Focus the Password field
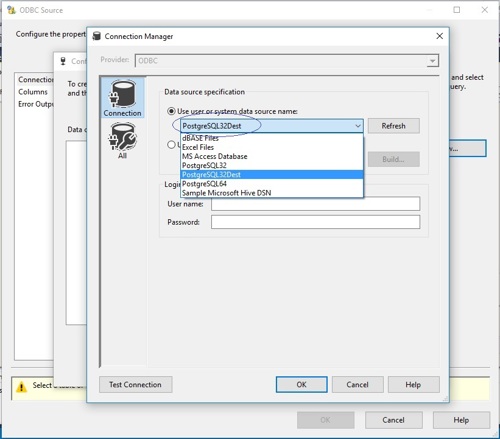 click(315, 222)
